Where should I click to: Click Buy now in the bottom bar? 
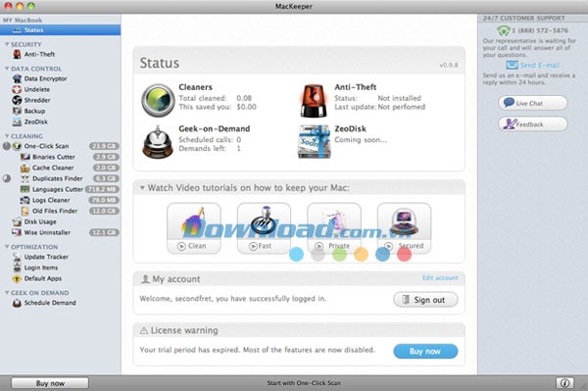[x=50, y=383]
